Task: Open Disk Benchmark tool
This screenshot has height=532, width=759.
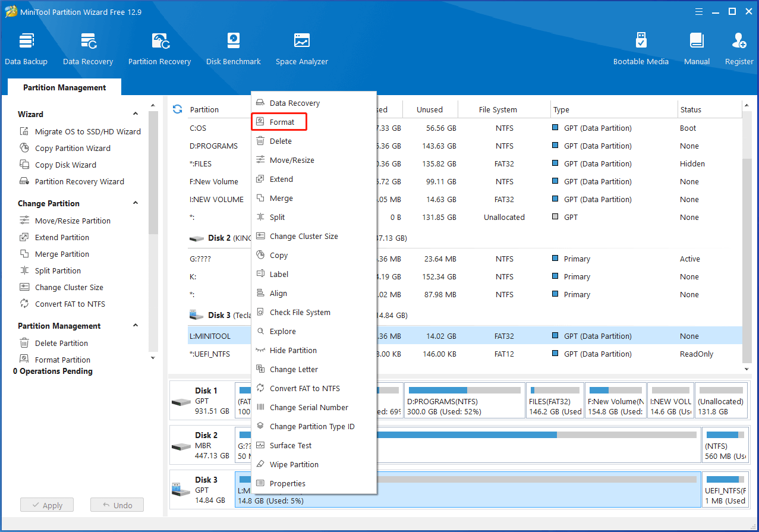Action: (234, 49)
